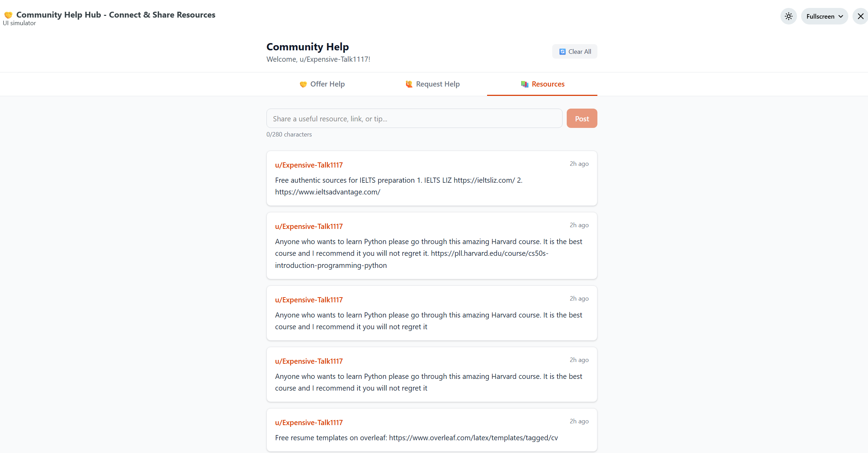
Task: Click the Clear All button
Action: [x=575, y=51]
